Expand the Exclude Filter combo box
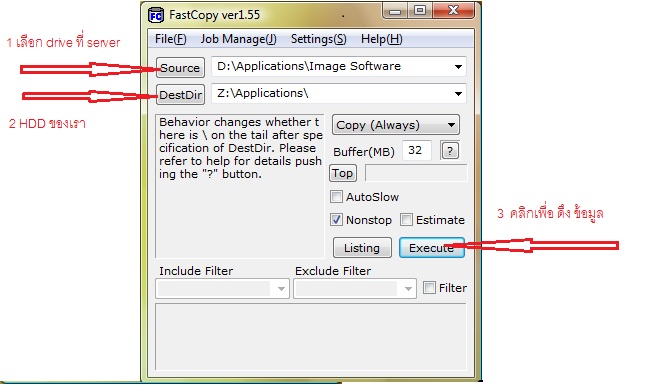The image size is (648, 392). coord(408,289)
